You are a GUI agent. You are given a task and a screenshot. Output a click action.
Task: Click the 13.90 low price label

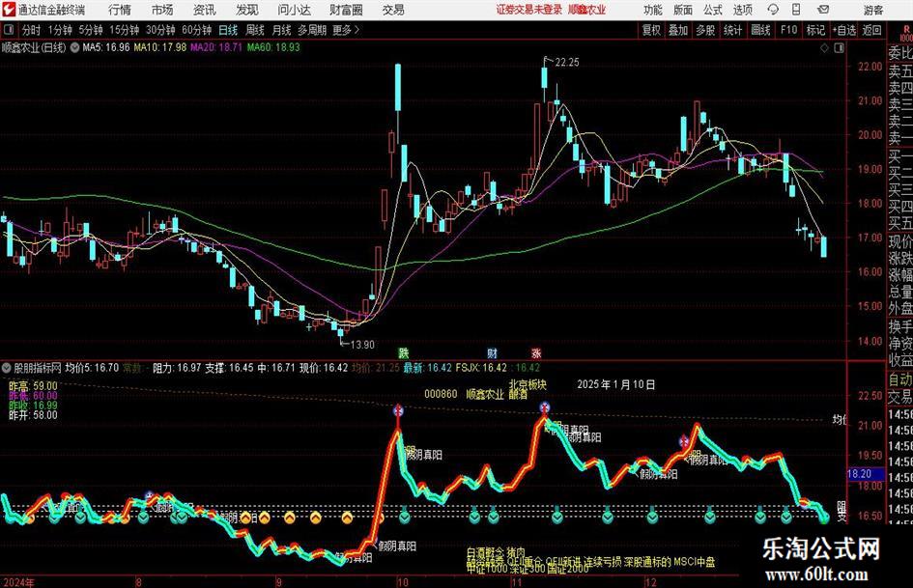[362, 345]
